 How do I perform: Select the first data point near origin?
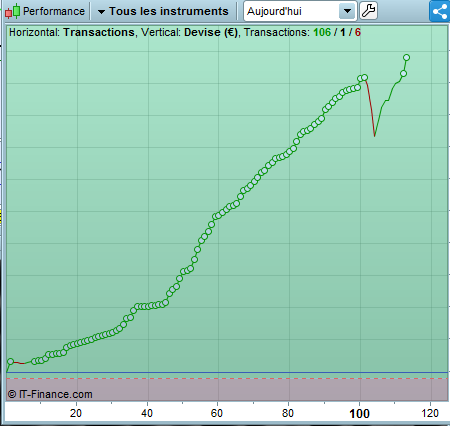10,361
